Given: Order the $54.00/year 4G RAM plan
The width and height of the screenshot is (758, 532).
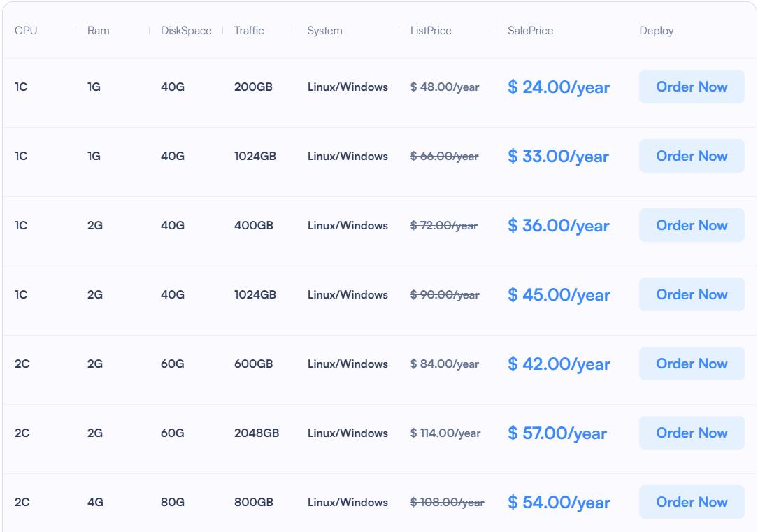Looking at the screenshot, I should tap(692, 502).
